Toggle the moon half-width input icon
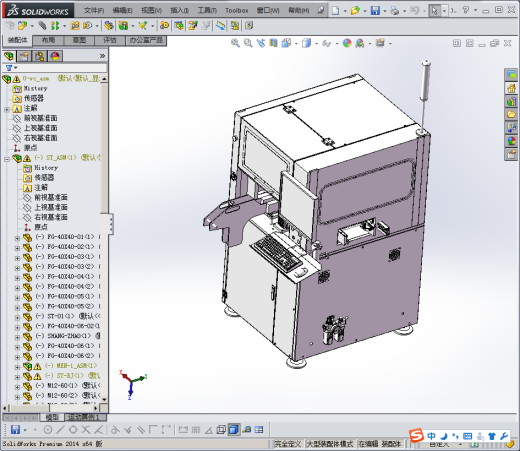This screenshot has height=451, width=520. (443, 436)
